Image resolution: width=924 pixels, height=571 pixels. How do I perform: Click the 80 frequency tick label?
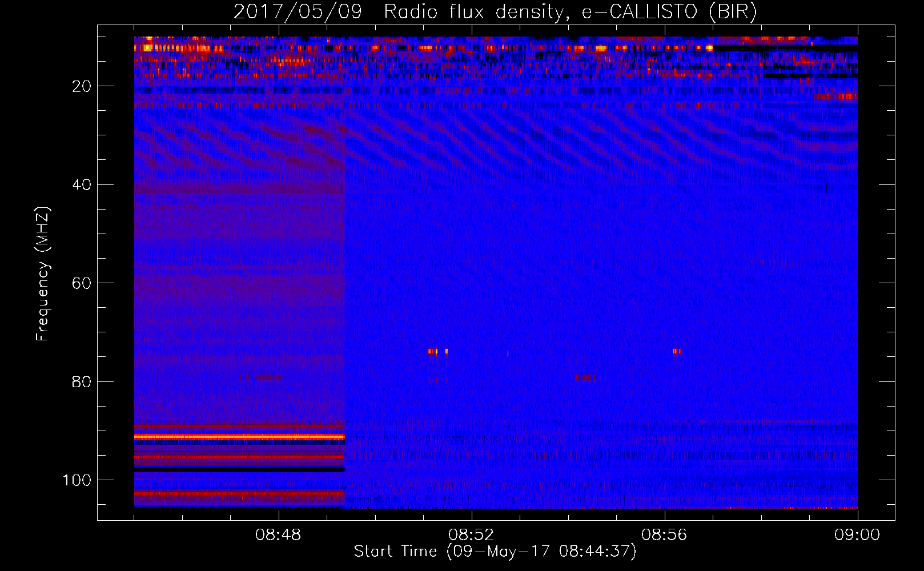tap(82, 382)
